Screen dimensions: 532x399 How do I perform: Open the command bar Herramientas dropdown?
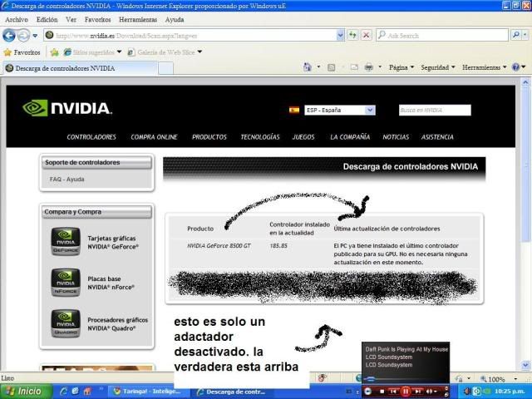click(x=484, y=67)
